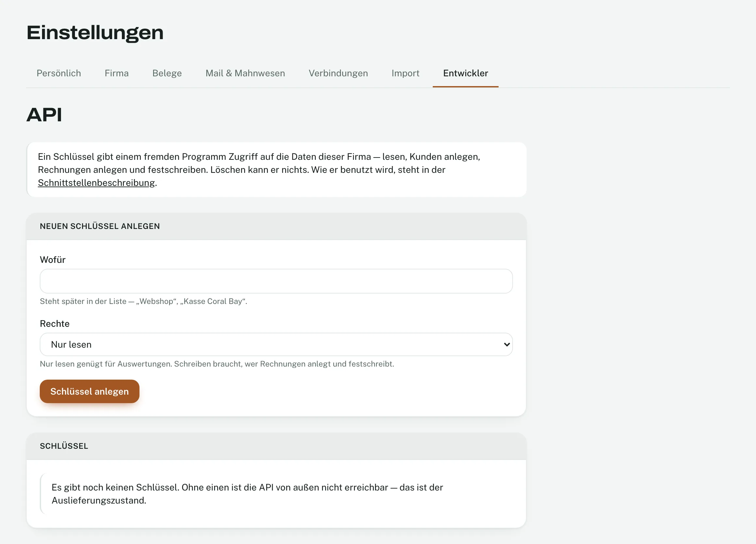Image resolution: width=756 pixels, height=544 pixels.
Task: Open the Persönlich tab
Action: click(x=59, y=73)
